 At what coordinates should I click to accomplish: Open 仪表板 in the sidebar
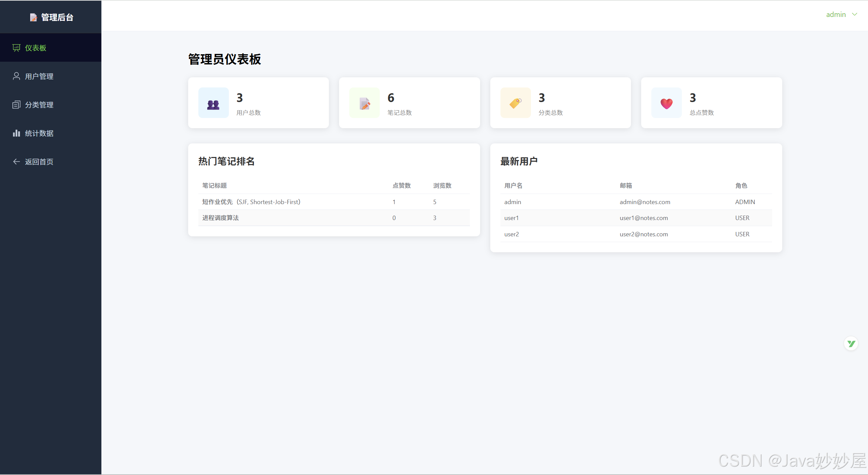point(36,48)
